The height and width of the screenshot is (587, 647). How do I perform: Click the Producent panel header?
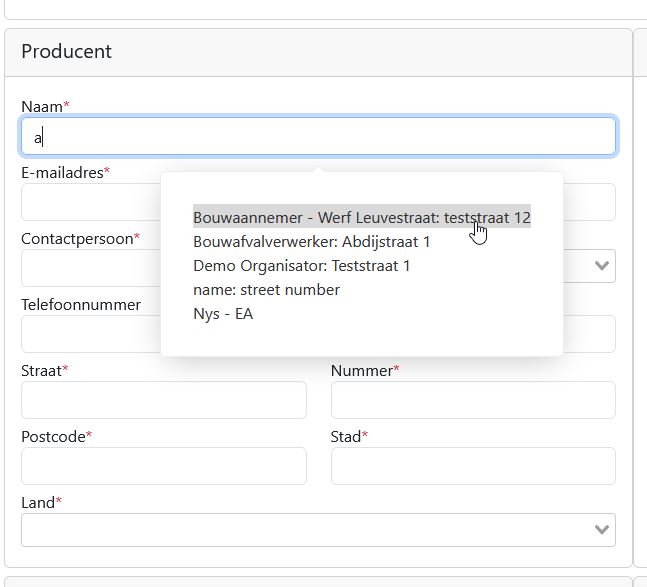coord(66,52)
